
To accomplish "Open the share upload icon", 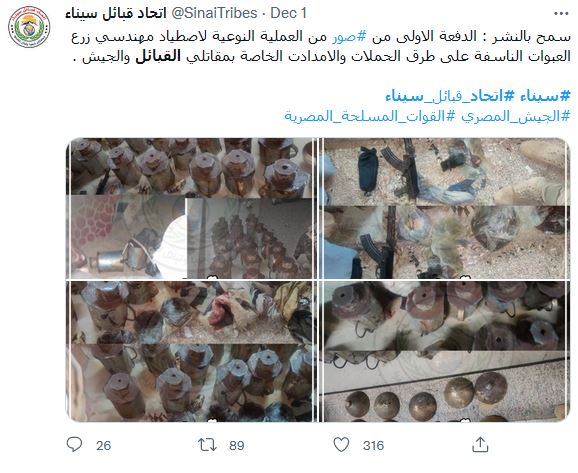I will tap(480, 444).
